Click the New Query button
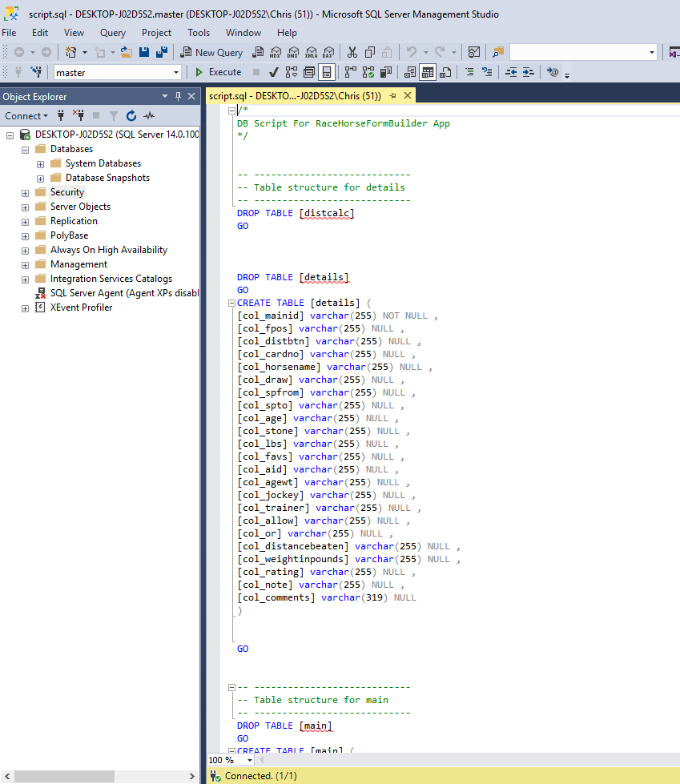 (x=211, y=52)
